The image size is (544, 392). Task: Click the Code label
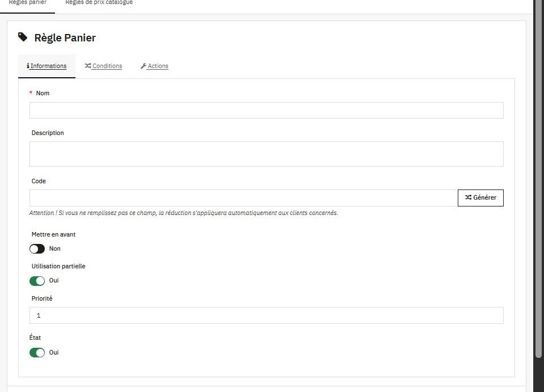pyautogui.click(x=39, y=181)
